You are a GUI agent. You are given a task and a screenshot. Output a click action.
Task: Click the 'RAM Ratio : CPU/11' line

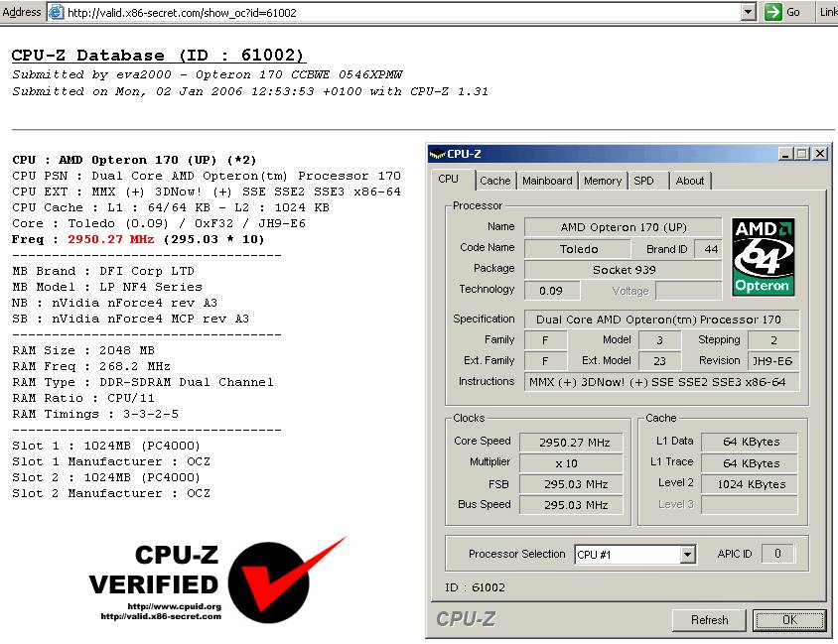(x=83, y=398)
